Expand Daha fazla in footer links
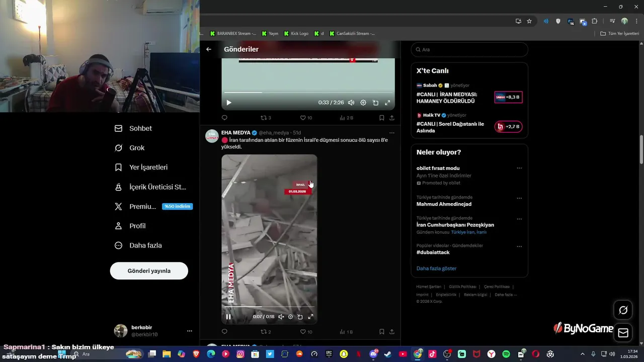644x362 pixels. pyautogui.click(x=506, y=295)
